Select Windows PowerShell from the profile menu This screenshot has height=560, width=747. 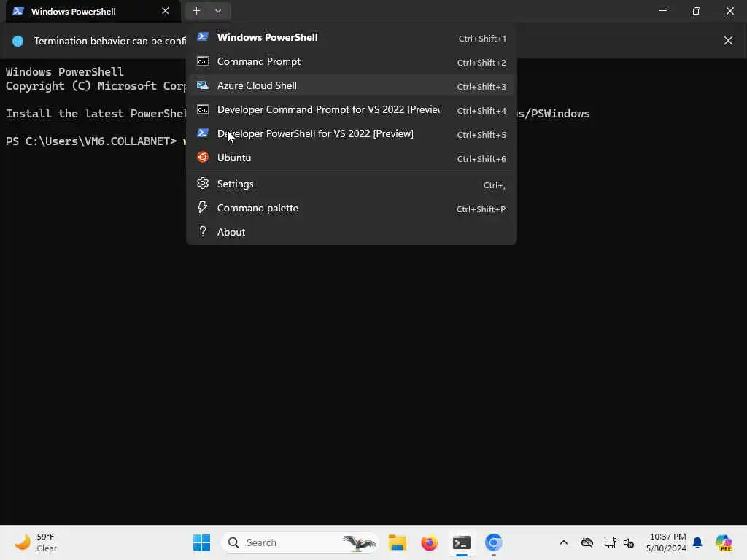pos(351,38)
